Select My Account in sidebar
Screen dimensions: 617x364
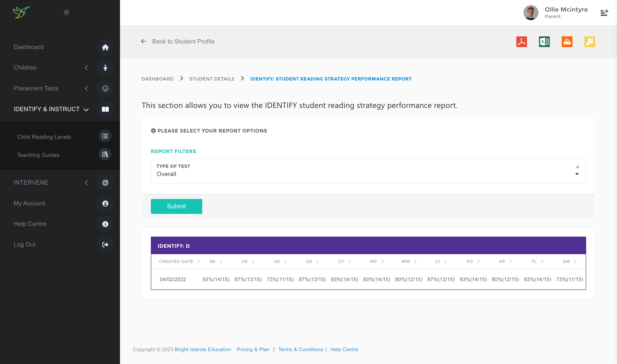[x=29, y=203]
